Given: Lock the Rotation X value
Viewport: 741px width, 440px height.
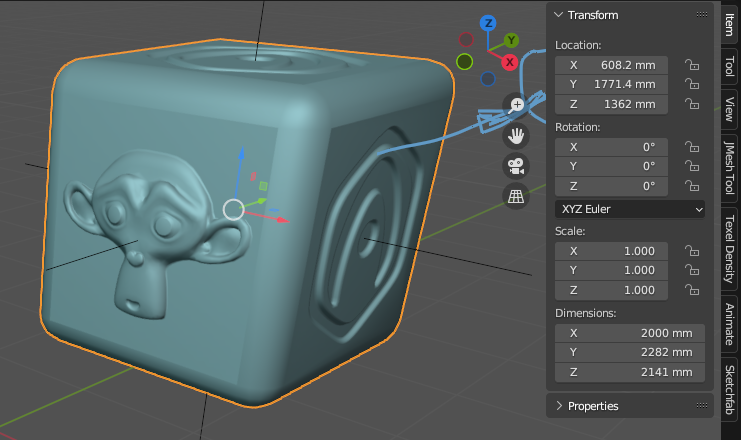Looking at the screenshot, I should click(x=692, y=147).
